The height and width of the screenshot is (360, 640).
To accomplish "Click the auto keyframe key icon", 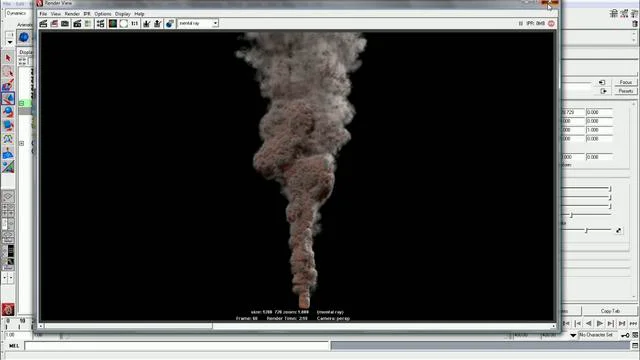I will click(x=625, y=335).
